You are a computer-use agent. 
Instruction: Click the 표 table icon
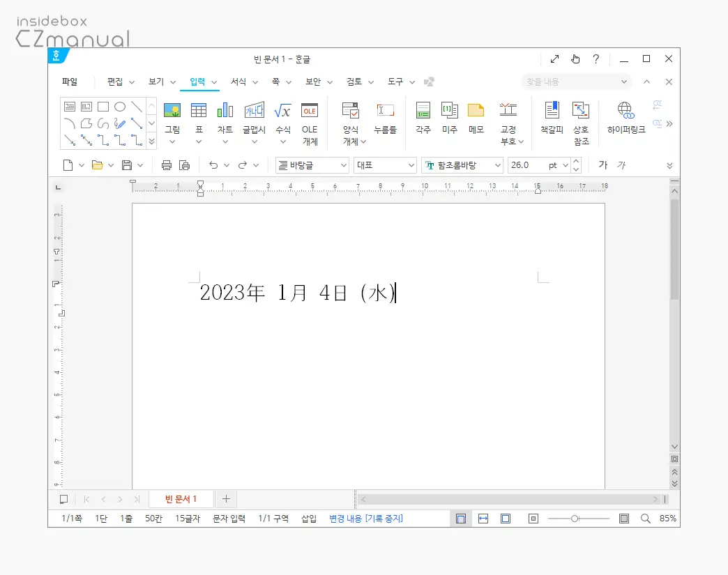[x=199, y=111]
